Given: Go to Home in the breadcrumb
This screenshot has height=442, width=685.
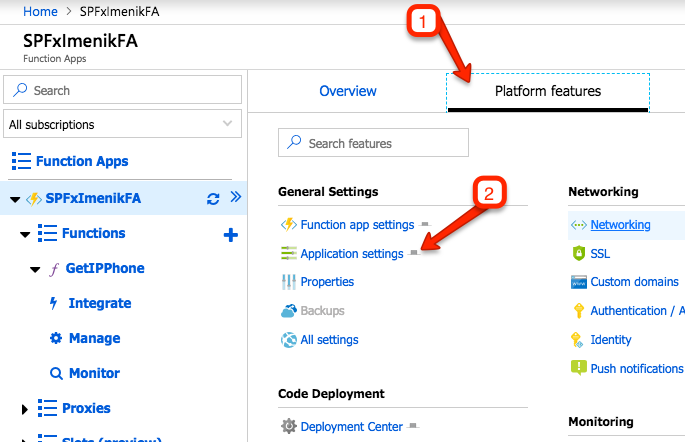Looking at the screenshot, I should [40, 11].
